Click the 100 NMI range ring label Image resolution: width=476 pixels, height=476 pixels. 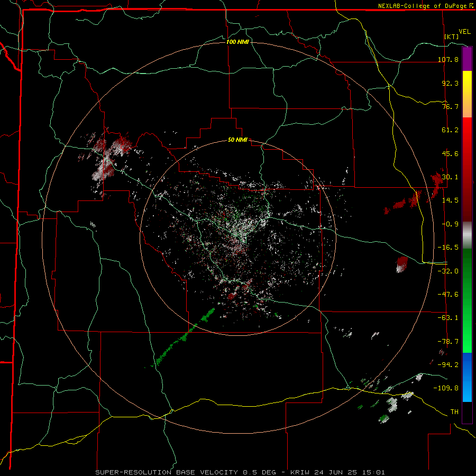pos(237,42)
